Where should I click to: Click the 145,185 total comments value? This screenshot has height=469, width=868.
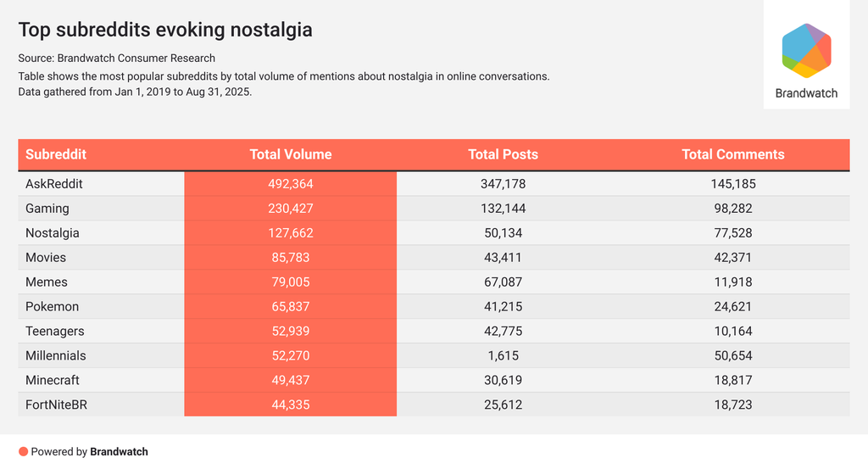coord(733,184)
